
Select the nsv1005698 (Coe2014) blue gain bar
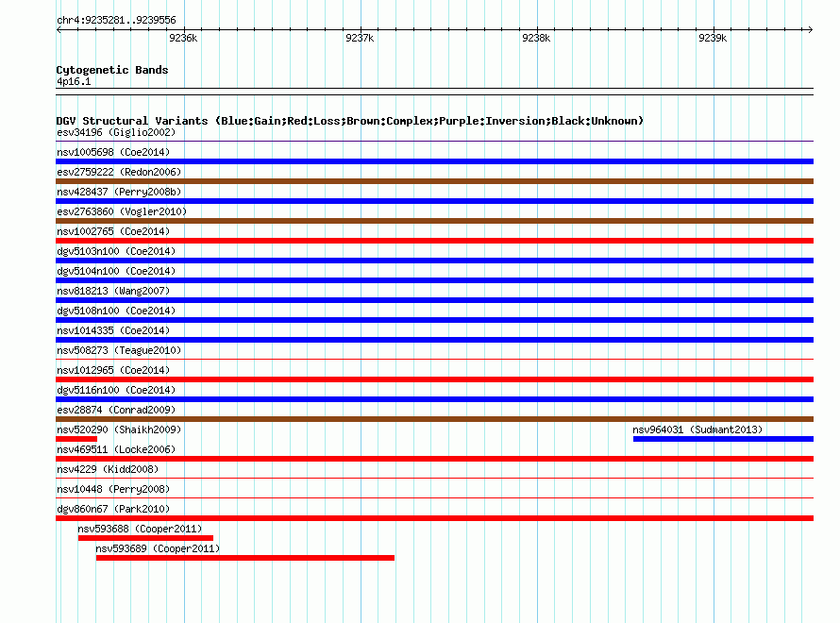(434, 161)
